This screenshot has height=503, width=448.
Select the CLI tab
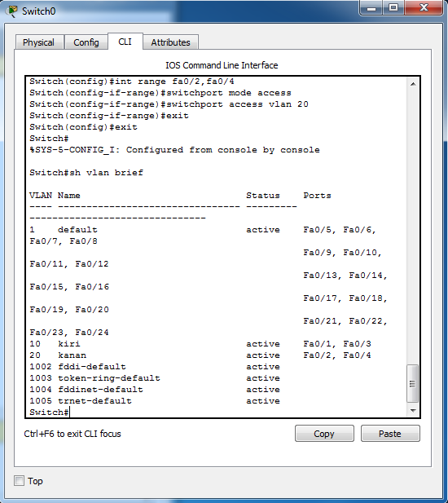pyautogui.click(x=125, y=42)
